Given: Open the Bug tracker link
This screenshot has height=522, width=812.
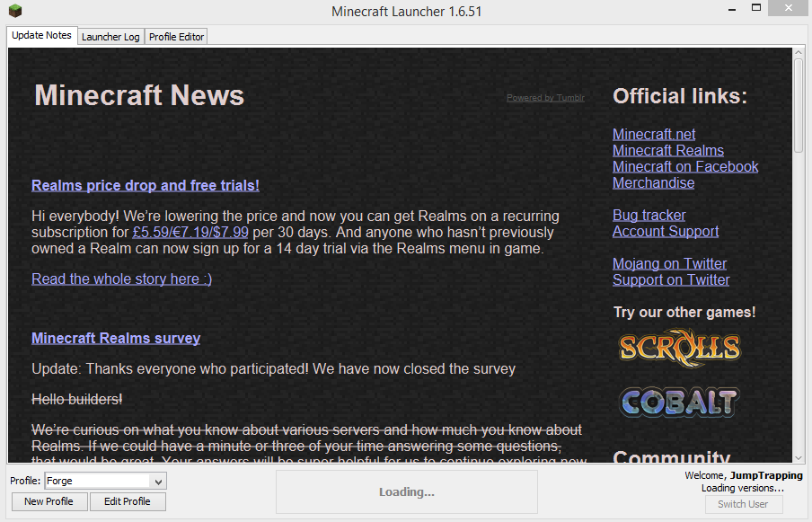Looking at the screenshot, I should (x=649, y=215).
